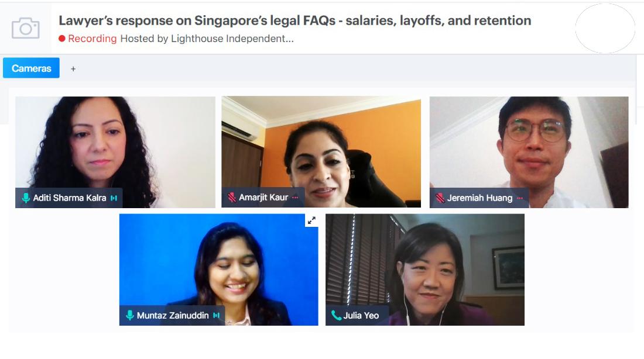Select Julia Yeo's video tile
Screen dimensions: 644x359
point(425,270)
